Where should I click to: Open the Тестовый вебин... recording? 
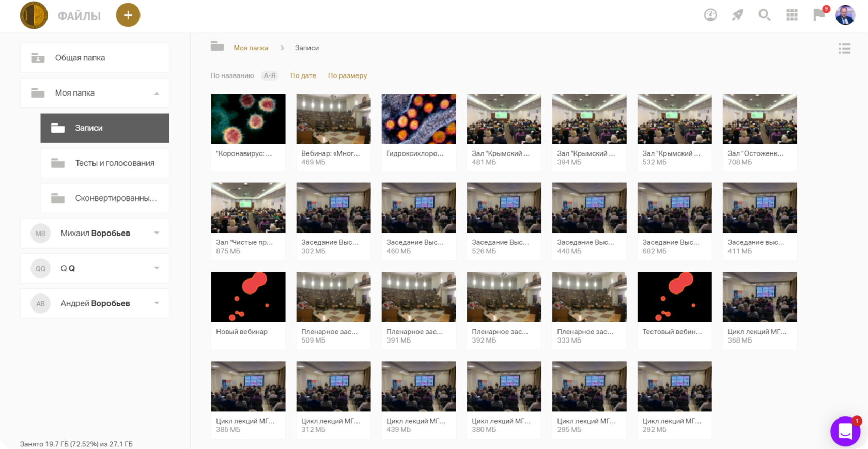[674, 310]
